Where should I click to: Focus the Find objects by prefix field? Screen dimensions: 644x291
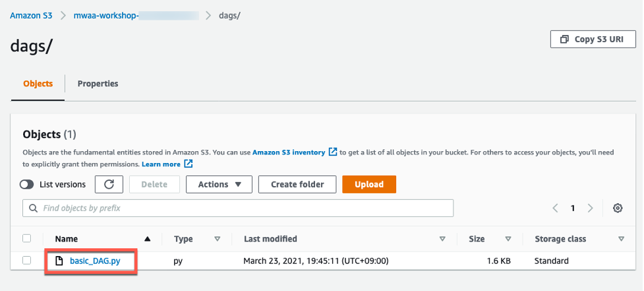(244, 209)
